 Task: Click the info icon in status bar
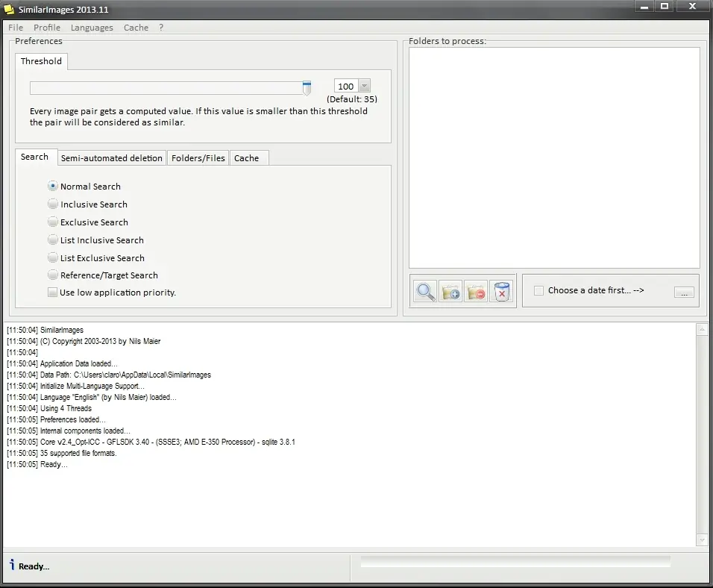(x=12, y=565)
